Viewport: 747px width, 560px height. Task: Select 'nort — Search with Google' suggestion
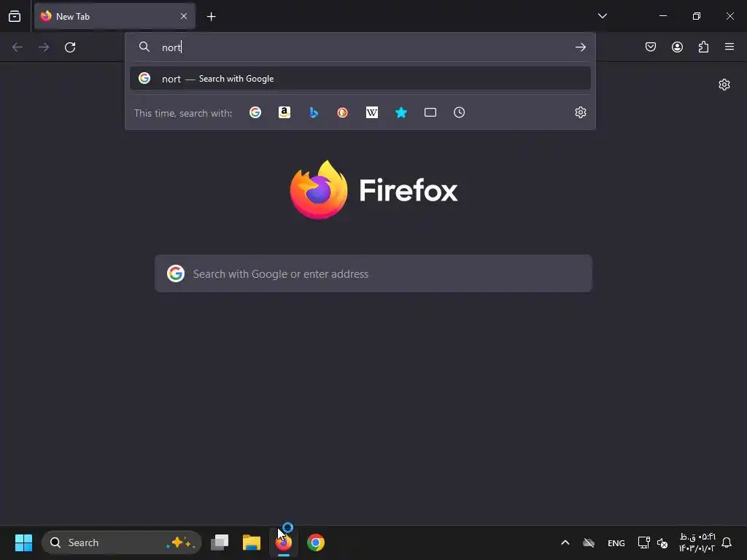click(x=360, y=79)
